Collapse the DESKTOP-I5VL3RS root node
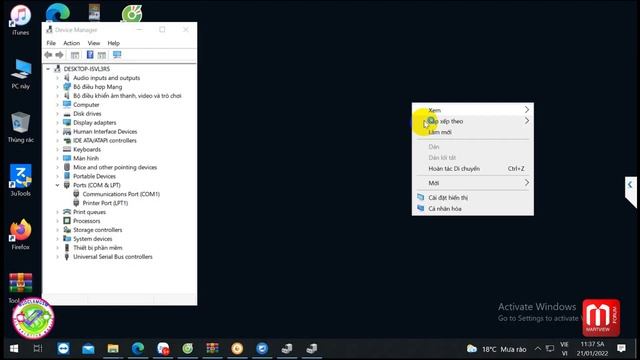640x360 pixels. [x=48, y=69]
